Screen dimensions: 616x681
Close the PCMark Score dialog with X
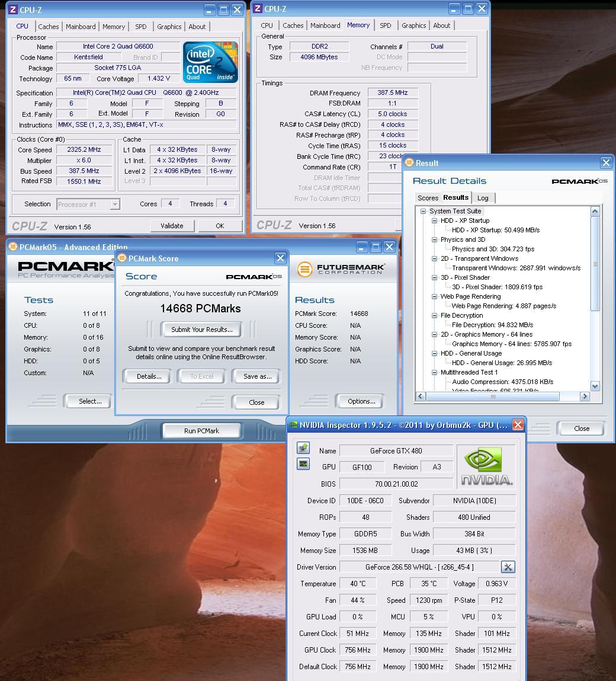(280, 258)
